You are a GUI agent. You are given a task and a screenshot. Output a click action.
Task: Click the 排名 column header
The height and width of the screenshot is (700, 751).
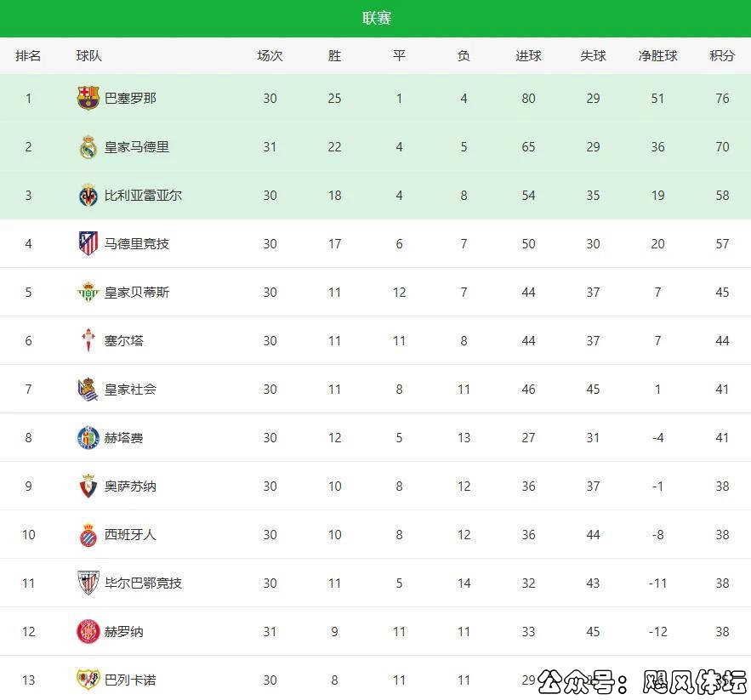click(x=28, y=56)
